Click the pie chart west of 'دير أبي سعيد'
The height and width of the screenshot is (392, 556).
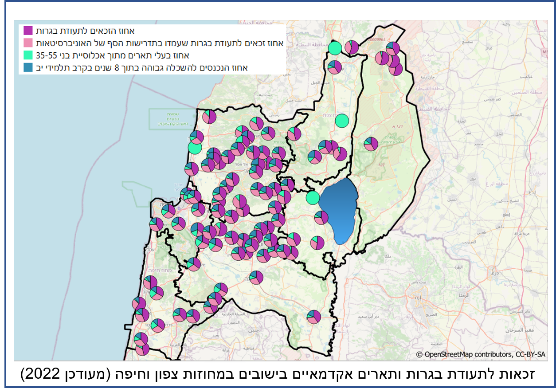tap(313, 317)
